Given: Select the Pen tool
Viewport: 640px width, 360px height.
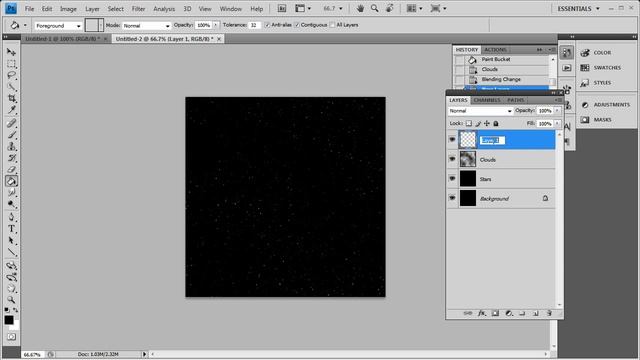Looking at the screenshot, I should click(11, 217).
